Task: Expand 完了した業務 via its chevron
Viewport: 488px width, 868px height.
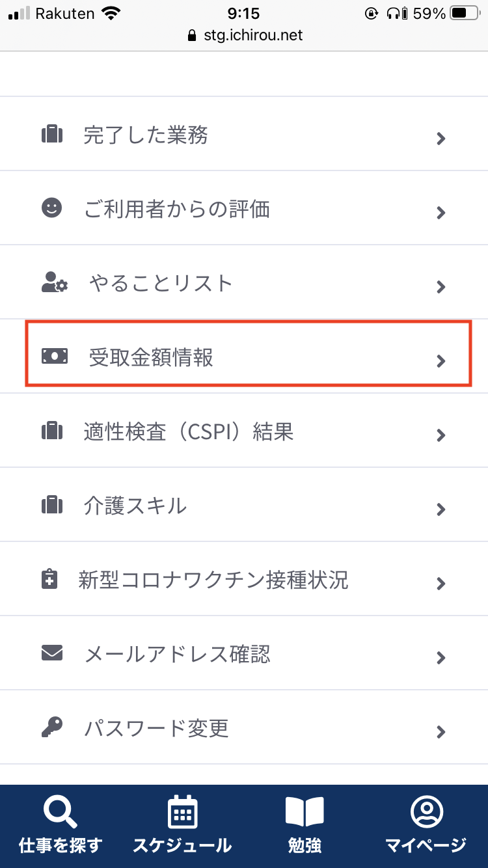Action: (441, 139)
